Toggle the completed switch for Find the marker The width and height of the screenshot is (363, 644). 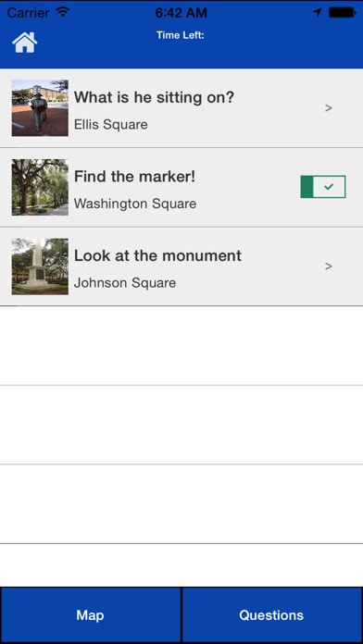pos(323,187)
